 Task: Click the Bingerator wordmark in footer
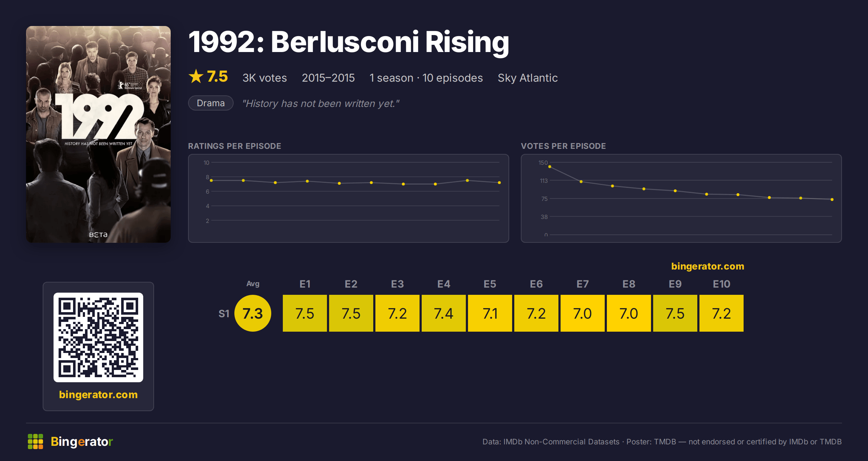click(82, 441)
